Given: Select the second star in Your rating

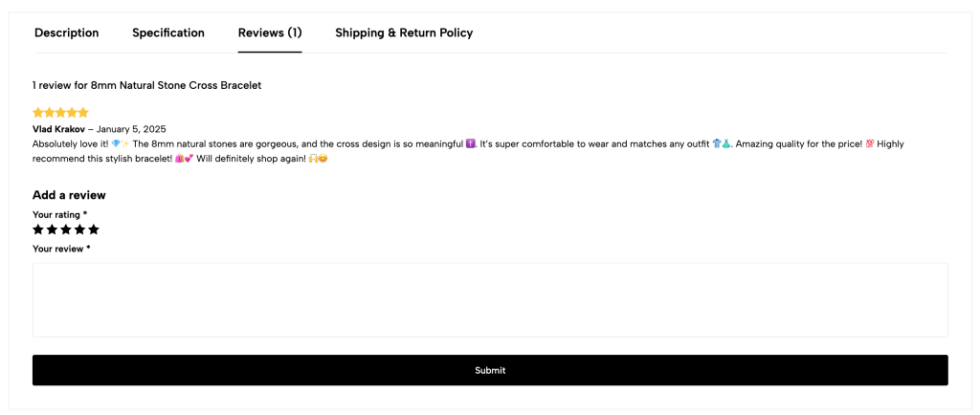Looking at the screenshot, I should (x=52, y=229).
